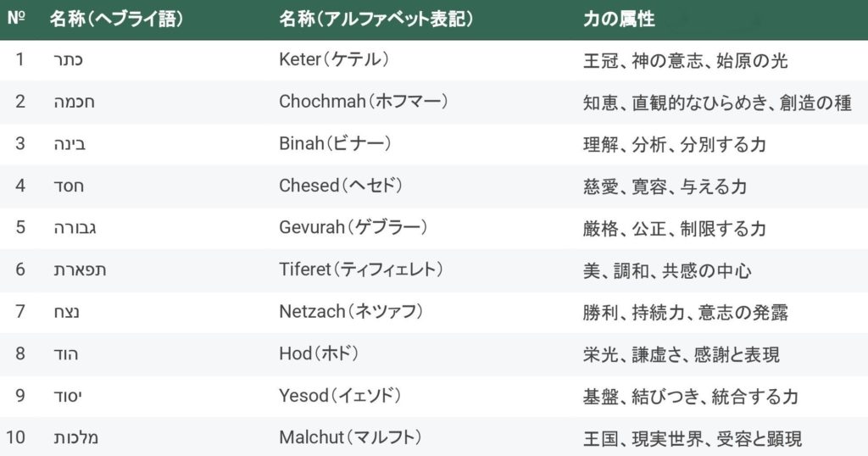Click the 美、調和、共感の中心 attribute cell
Viewport: 868px width, 456px height.
coord(667,270)
